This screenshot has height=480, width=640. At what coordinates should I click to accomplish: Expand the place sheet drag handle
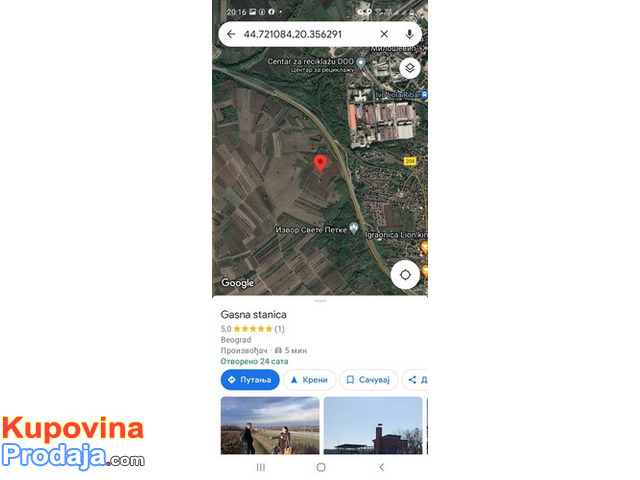tap(320, 301)
